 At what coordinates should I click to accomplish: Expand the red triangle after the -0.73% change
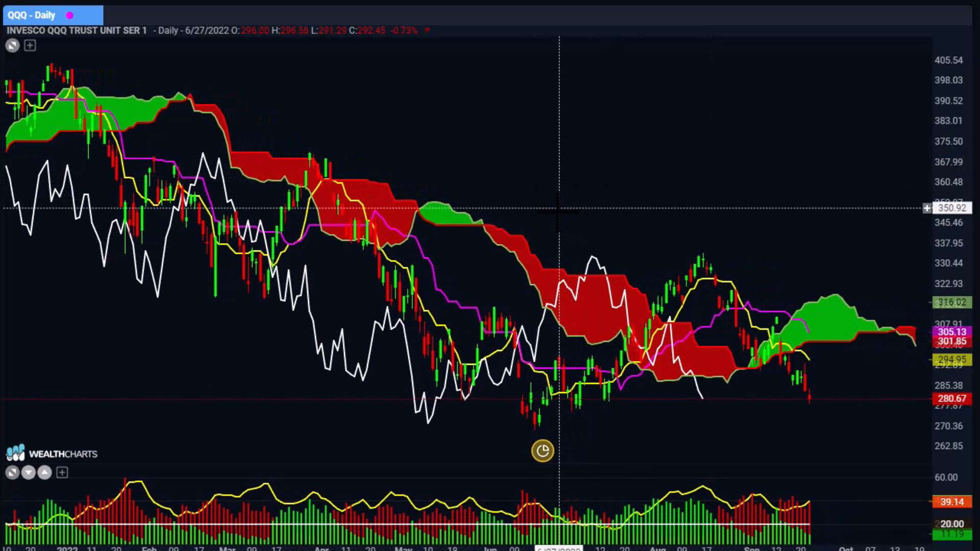point(427,31)
